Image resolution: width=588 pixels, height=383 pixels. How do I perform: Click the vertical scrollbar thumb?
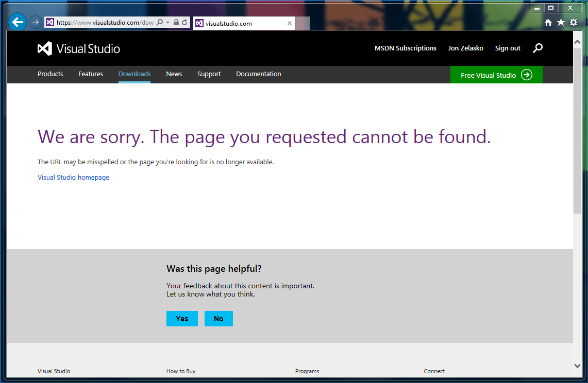tap(578, 130)
